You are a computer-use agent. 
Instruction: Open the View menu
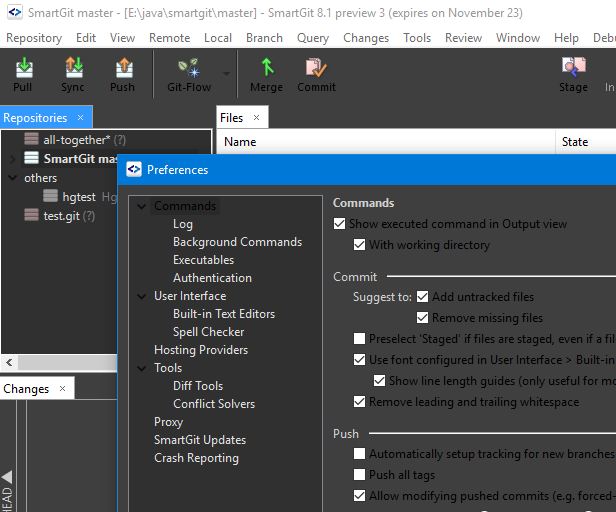[123, 38]
